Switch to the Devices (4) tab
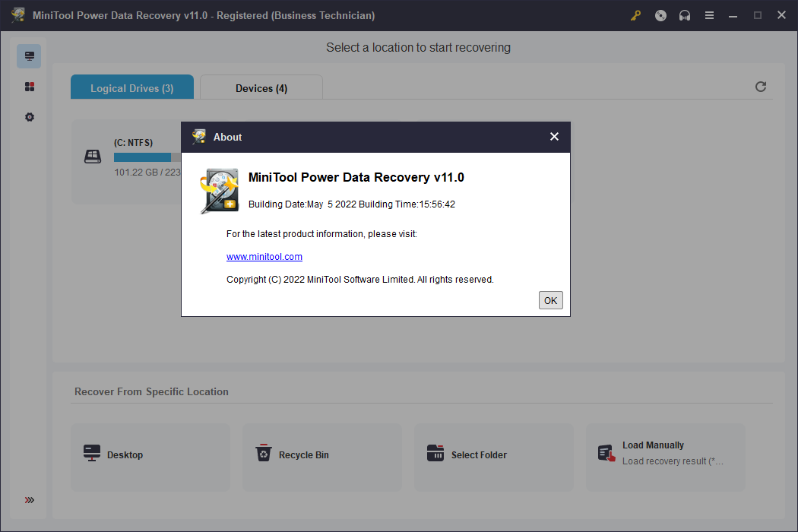 coord(261,87)
